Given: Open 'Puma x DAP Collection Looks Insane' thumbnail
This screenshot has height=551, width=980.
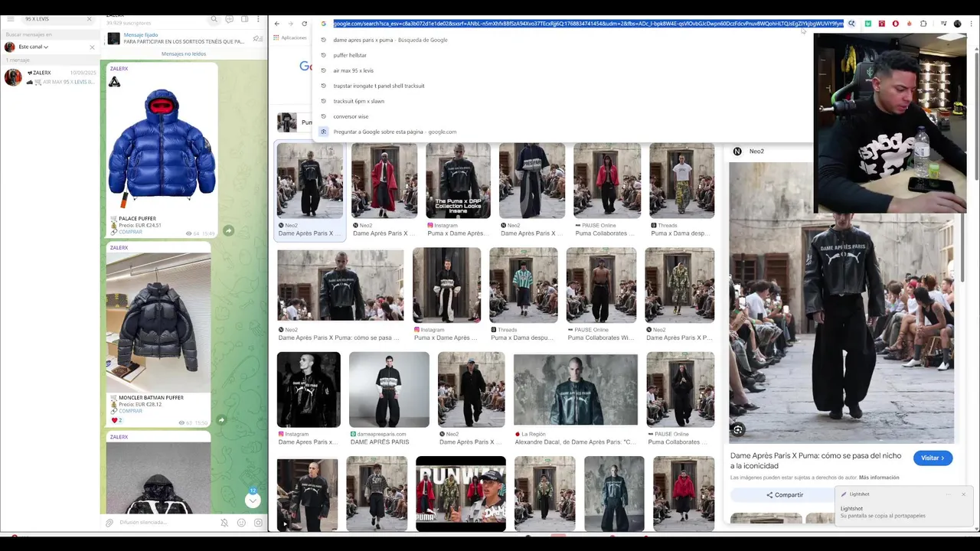Looking at the screenshot, I should tap(458, 181).
